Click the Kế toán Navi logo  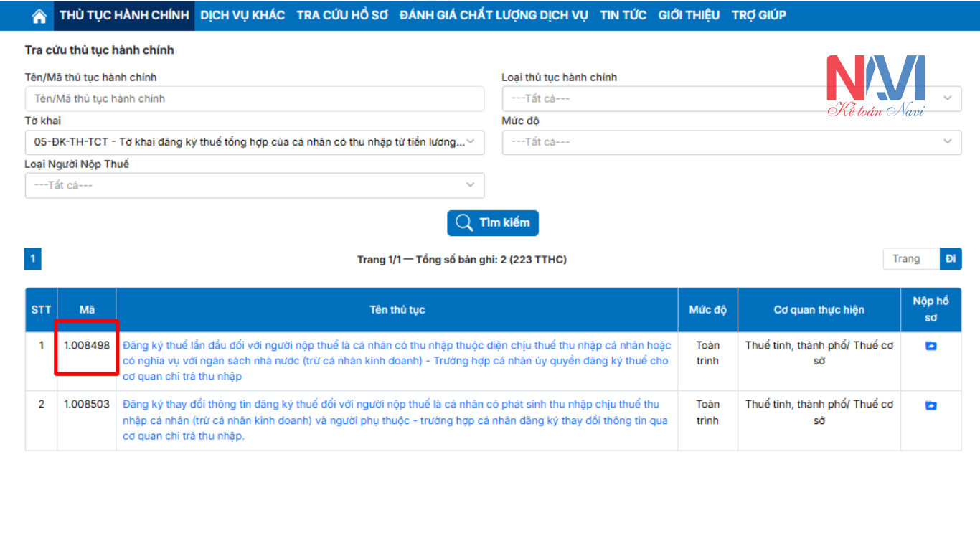pyautogui.click(x=875, y=85)
